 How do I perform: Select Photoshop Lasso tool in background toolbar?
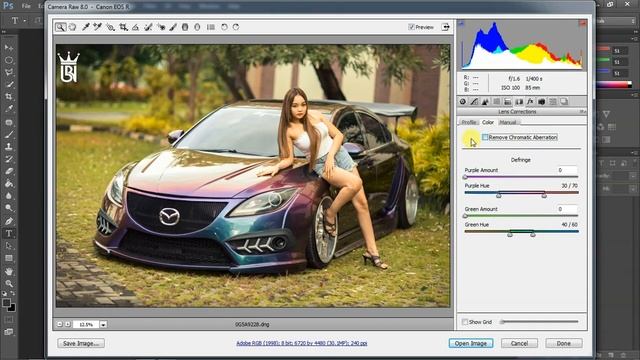[x=9, y=72]
